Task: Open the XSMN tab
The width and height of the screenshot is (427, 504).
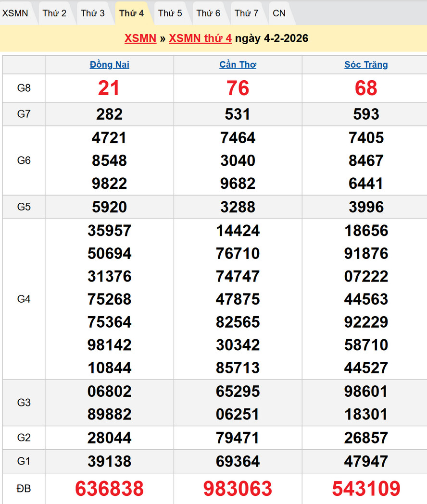Action: 15,13
